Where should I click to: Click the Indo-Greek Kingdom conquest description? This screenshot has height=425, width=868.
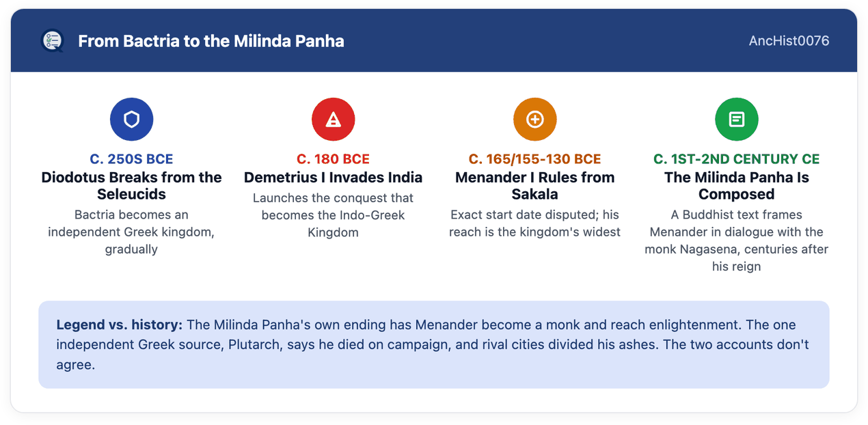coord(333,215)
